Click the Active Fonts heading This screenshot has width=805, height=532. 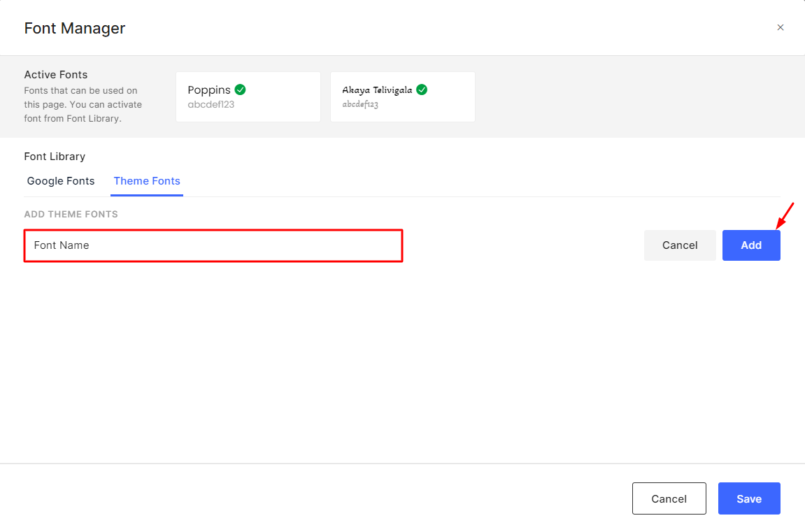click(x=56, y=75)
